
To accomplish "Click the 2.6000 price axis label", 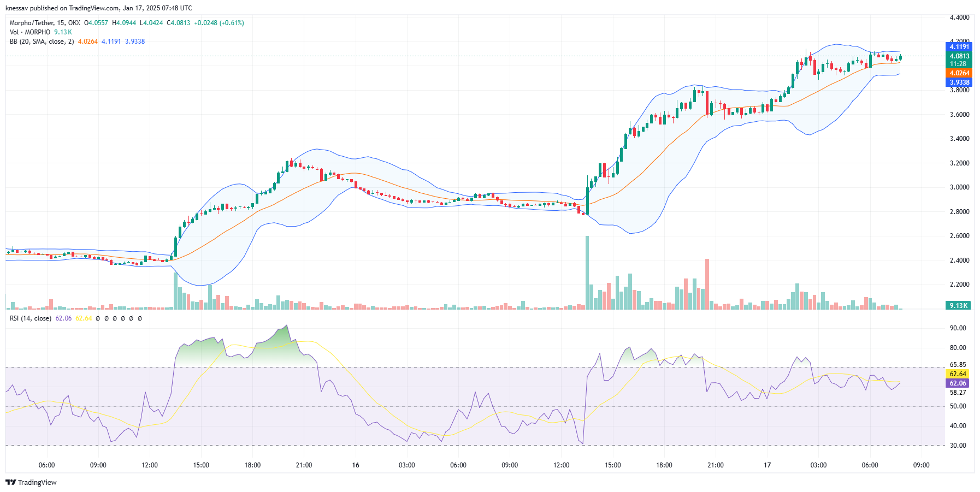I will click(959, 236).
